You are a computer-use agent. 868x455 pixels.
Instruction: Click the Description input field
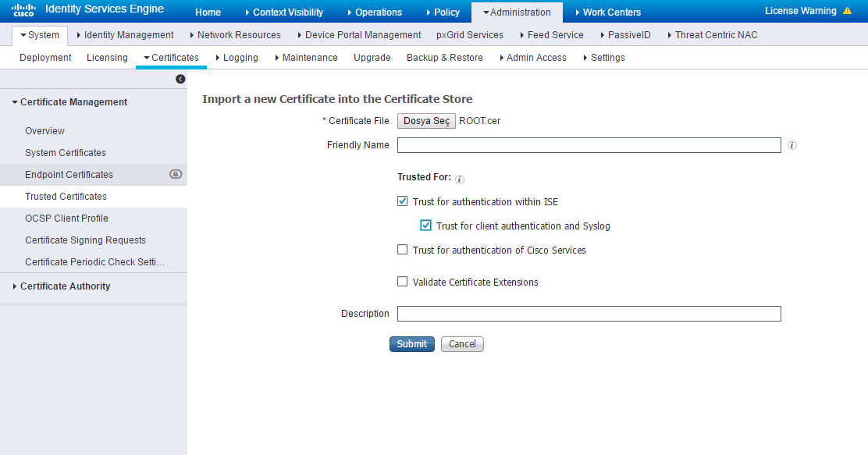pos(589,314)
